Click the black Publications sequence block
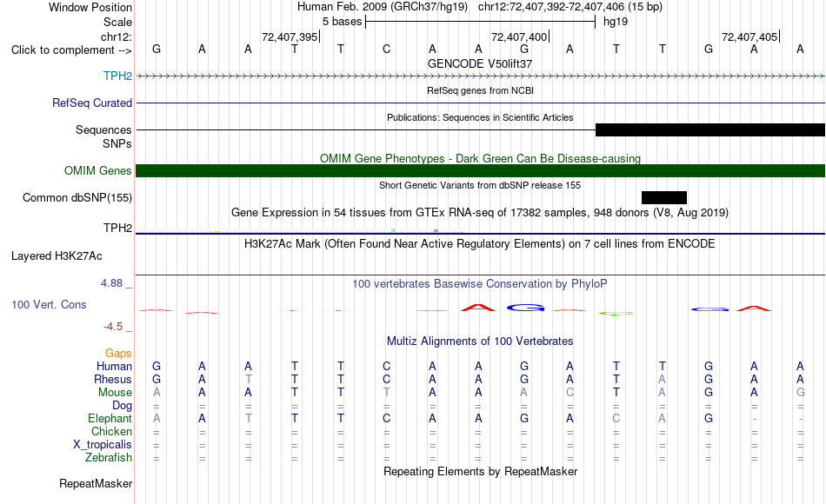Image resolution: width=826 pixels, height=504 pixels. tap(710, 129)
